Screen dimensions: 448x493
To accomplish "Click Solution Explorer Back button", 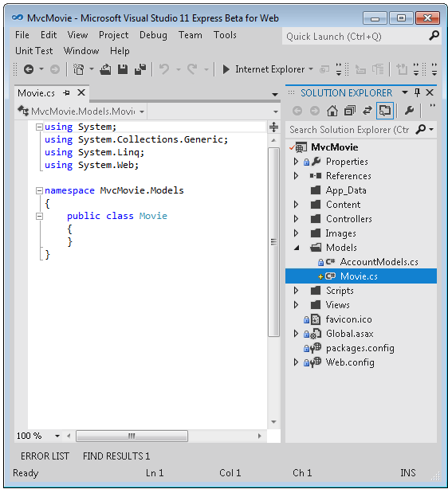I will click(x=297, y=111).
